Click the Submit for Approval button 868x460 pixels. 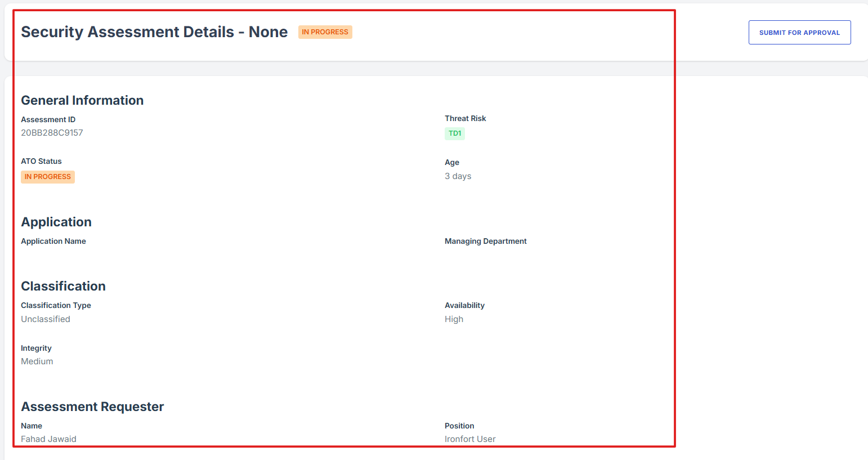799,33
